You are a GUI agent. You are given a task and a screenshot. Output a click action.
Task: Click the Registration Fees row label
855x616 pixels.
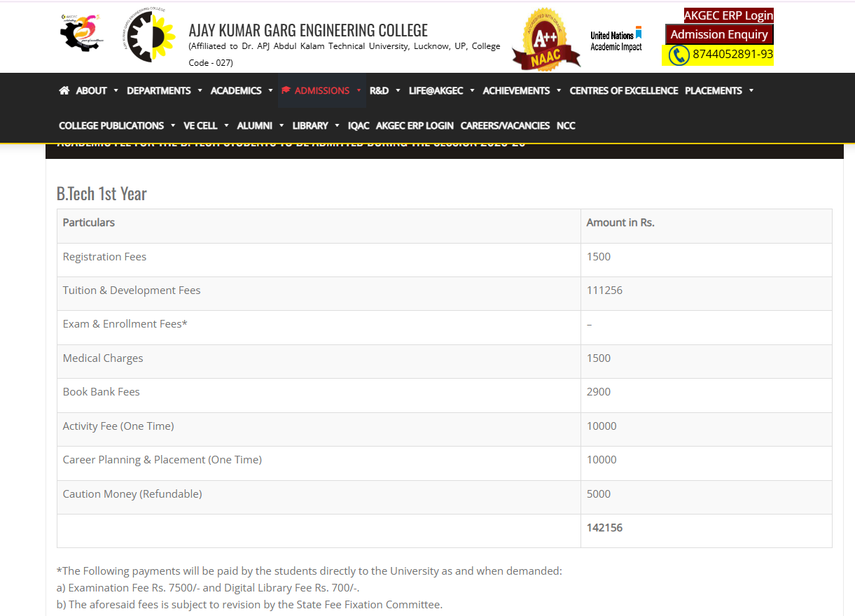click(104, 257)
